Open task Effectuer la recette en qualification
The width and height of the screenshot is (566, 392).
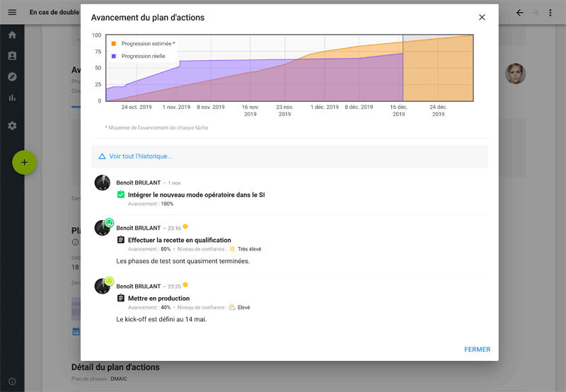(x=180, y=240)
